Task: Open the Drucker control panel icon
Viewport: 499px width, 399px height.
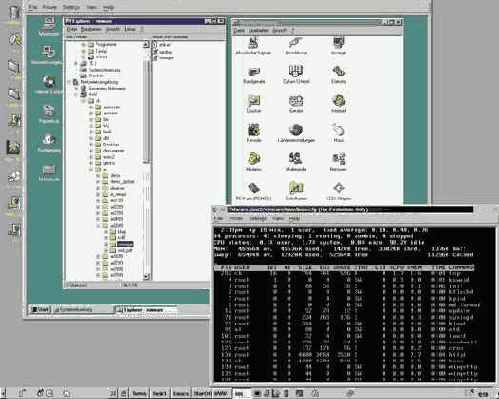Action: pos(254,103)
